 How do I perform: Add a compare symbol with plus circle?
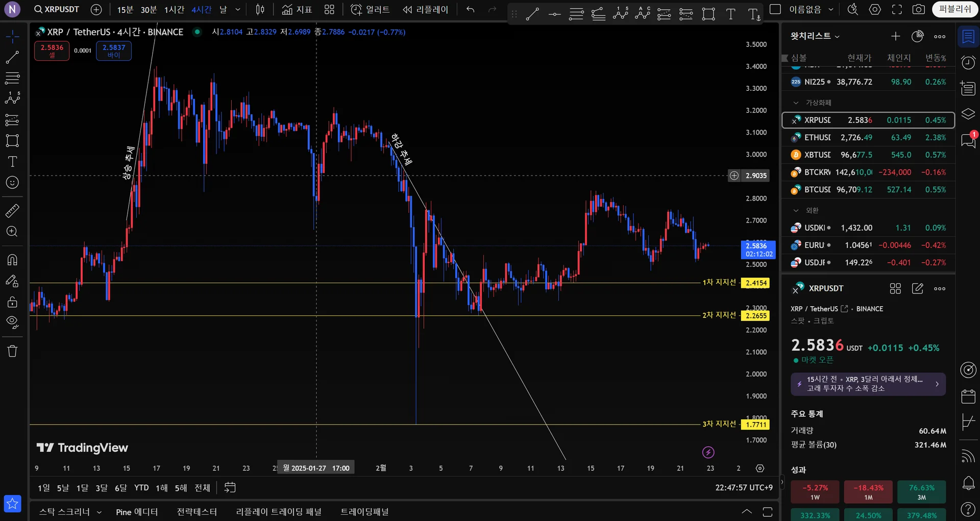(96, 10)
